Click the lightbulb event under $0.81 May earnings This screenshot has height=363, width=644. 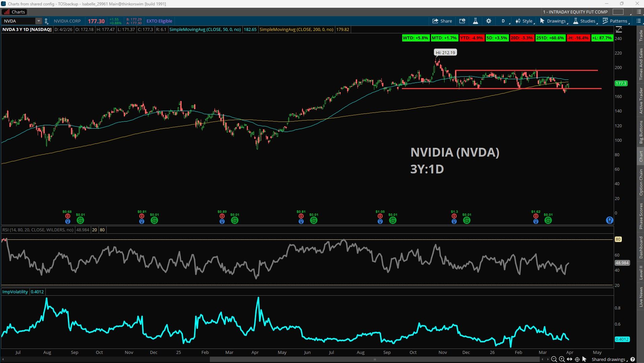click(x=301, y=222)
